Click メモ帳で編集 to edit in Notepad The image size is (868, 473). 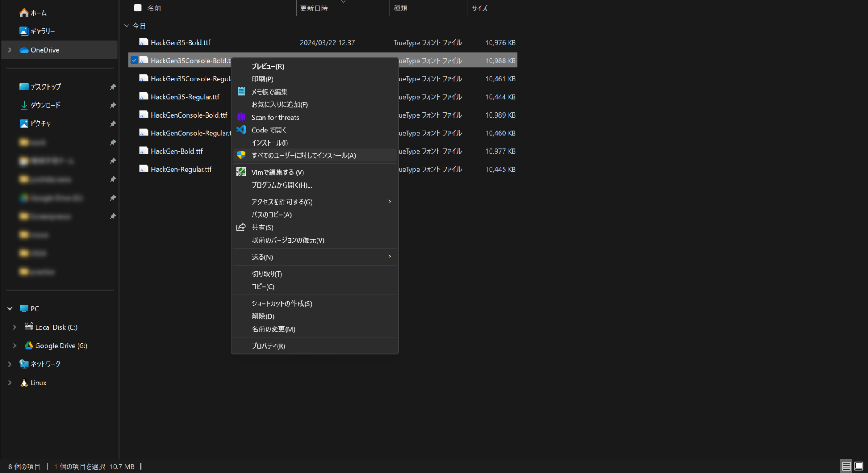[x=269, y=91]
